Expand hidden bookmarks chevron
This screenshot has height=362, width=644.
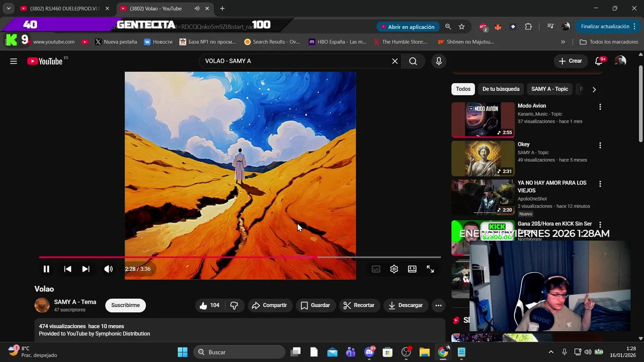pos(562,42)
